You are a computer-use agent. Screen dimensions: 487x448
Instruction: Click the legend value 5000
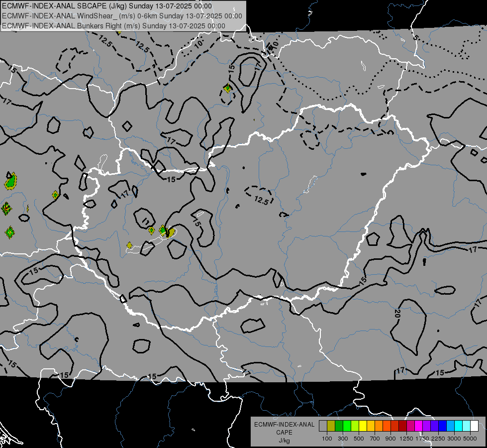(x=470, y=439)
